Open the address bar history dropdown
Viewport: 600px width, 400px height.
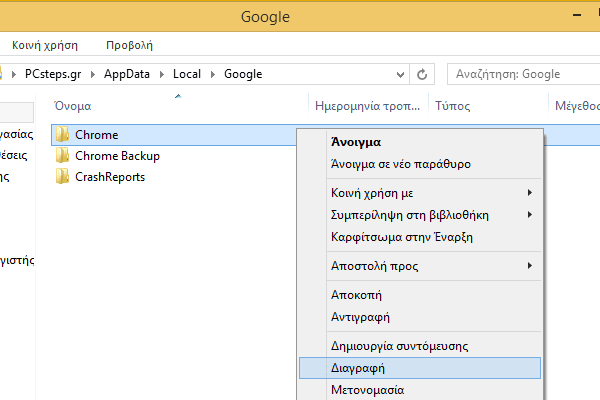pos(400,74)
